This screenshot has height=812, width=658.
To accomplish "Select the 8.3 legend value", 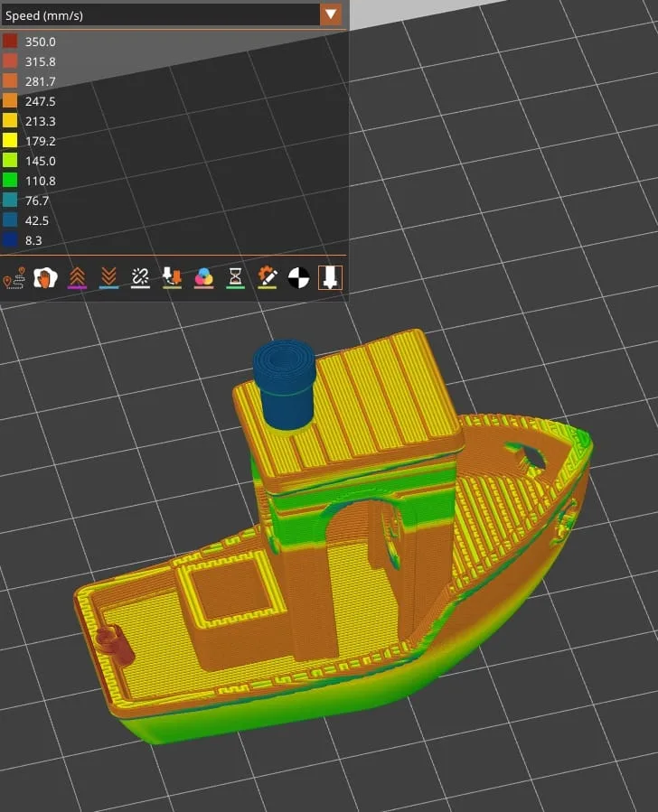I will pos(33,240).
